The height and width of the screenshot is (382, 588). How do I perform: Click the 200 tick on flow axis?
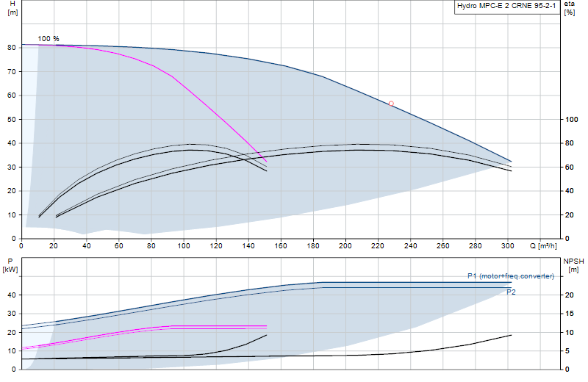click(x=345, y=246)
